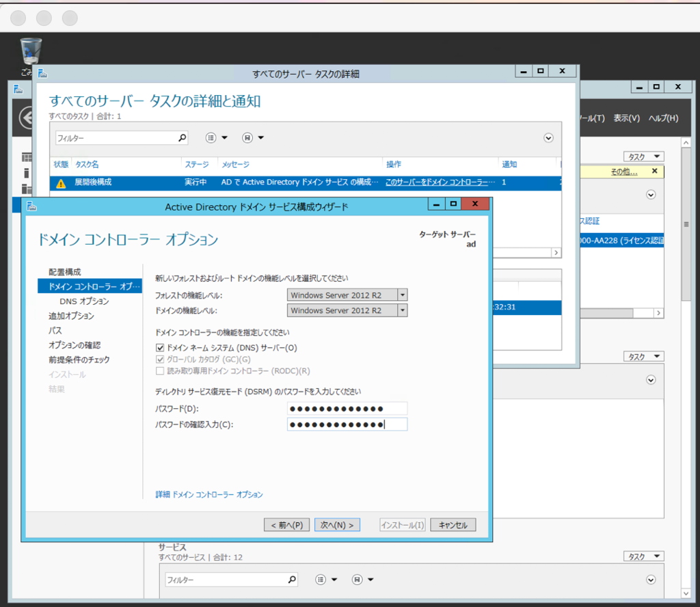Collapse chevron below その他 notification

pos(651,195)
